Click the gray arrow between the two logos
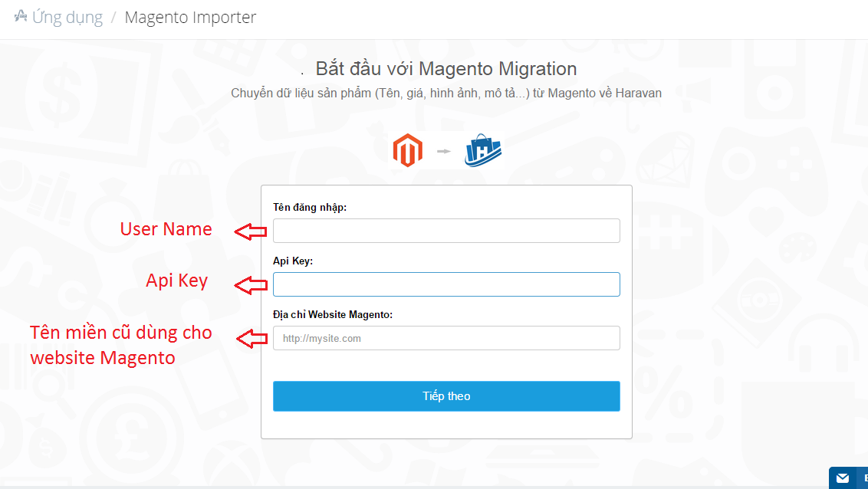868x489 pixels. [x=443, y=151]
